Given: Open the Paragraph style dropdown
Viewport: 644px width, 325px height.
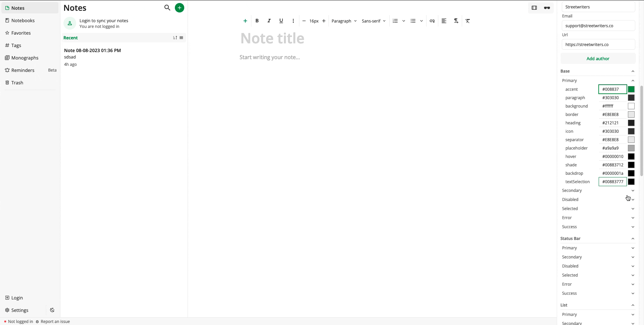Looking at the screenshot, I should pos(344,21).
